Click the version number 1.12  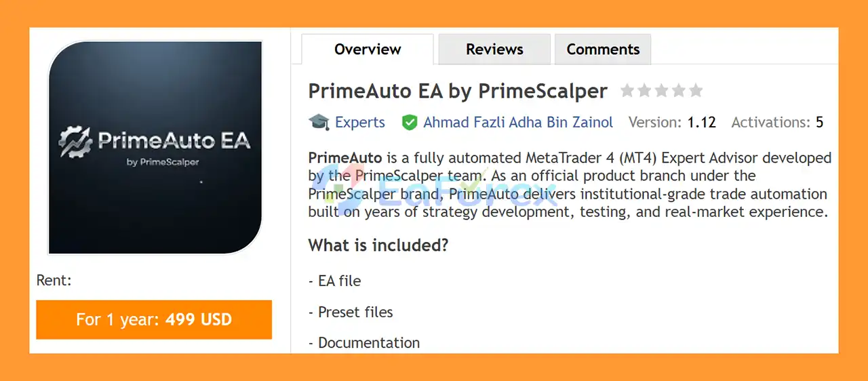coord(701,123)
